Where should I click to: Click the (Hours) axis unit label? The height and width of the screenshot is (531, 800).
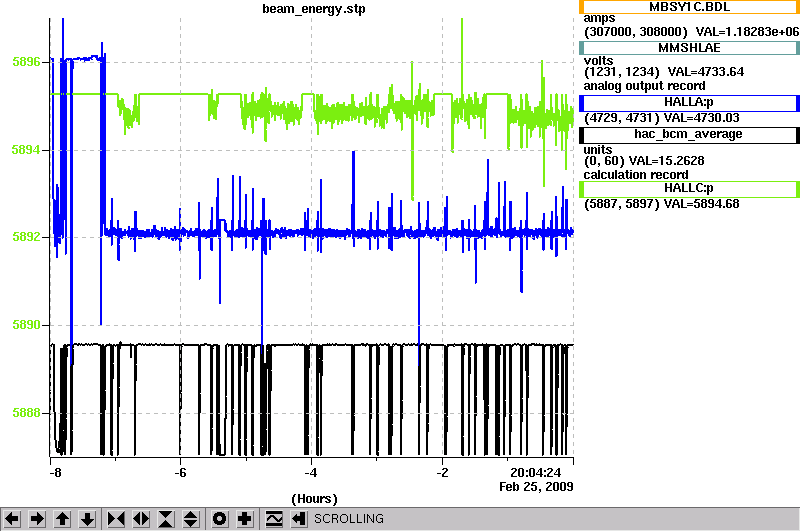coord(314,499)
